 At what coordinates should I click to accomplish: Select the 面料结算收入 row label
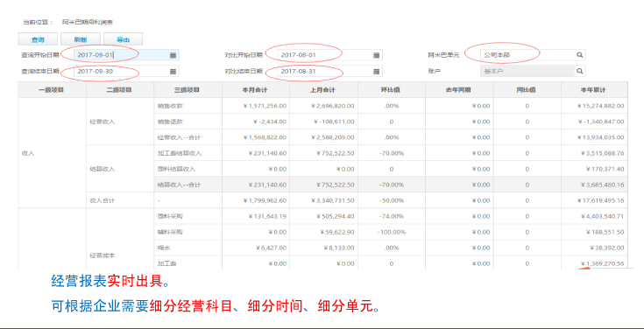[x=176, y=169]
